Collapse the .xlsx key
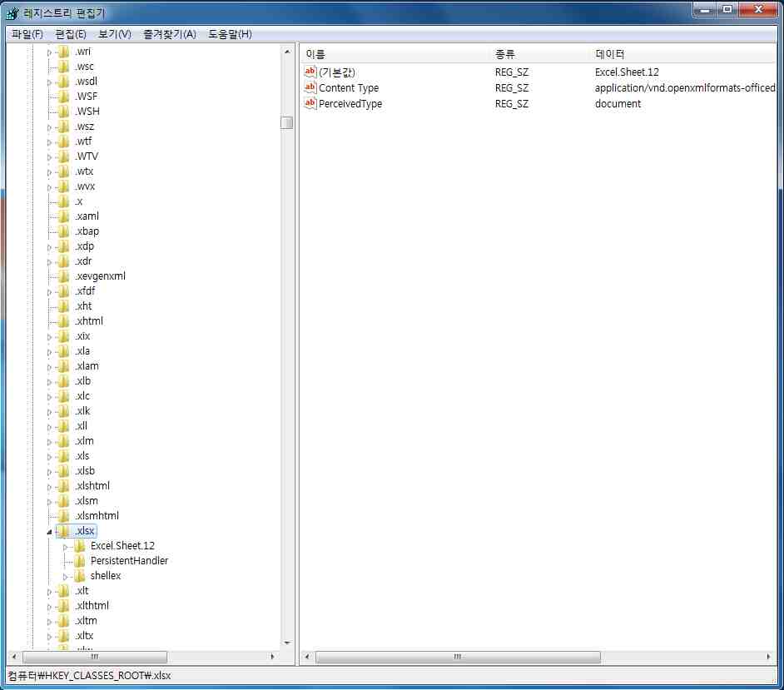 point(49,532)
